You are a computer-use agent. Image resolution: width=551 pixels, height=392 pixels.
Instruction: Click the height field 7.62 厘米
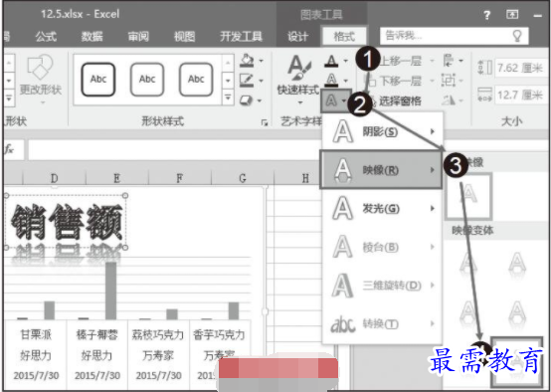(521, 68)
